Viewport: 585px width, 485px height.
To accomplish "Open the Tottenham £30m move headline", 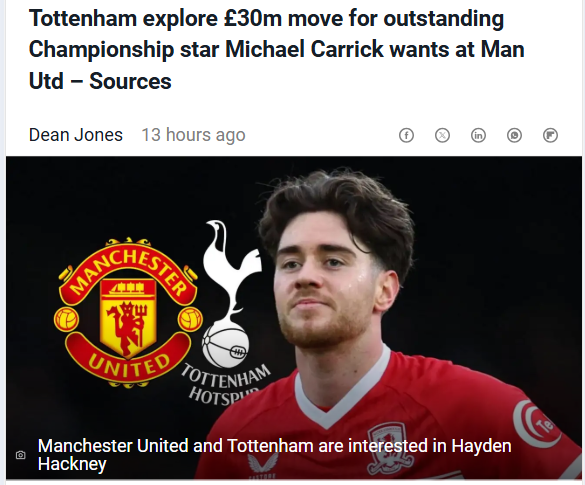I will point(277,49).
